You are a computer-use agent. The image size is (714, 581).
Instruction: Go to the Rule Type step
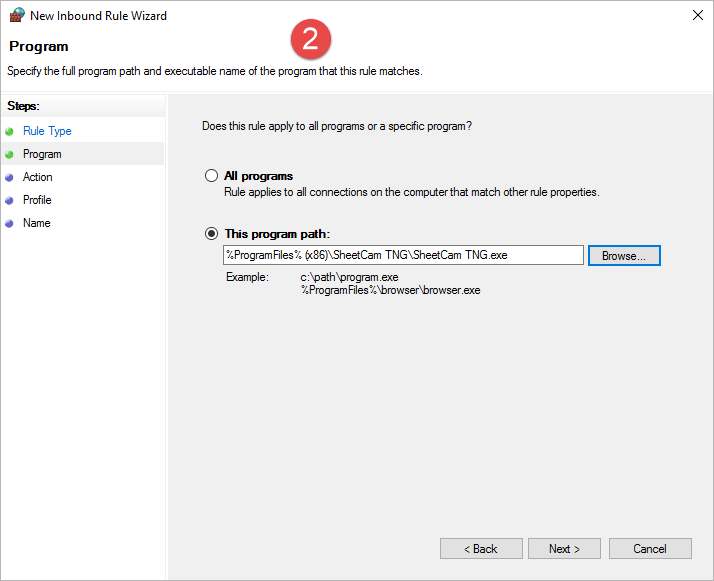point(47,131)
